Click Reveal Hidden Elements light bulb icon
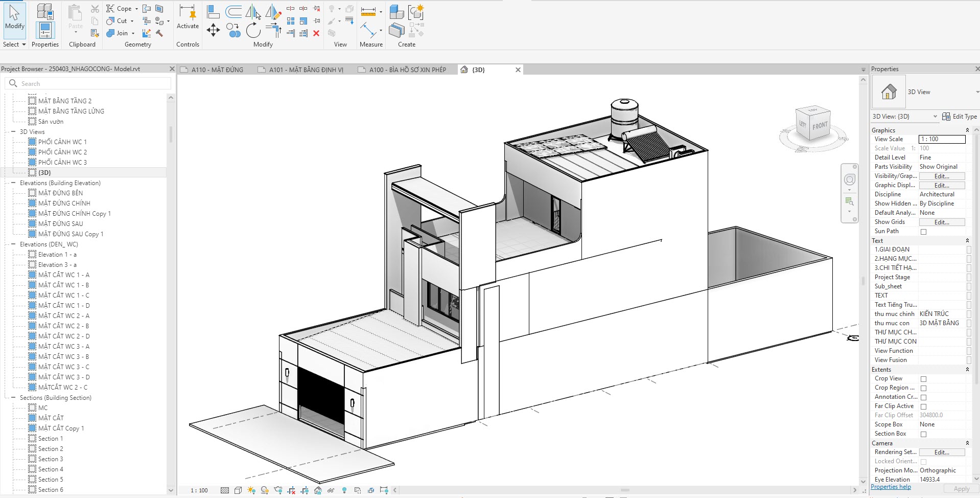 coord(344,490)
